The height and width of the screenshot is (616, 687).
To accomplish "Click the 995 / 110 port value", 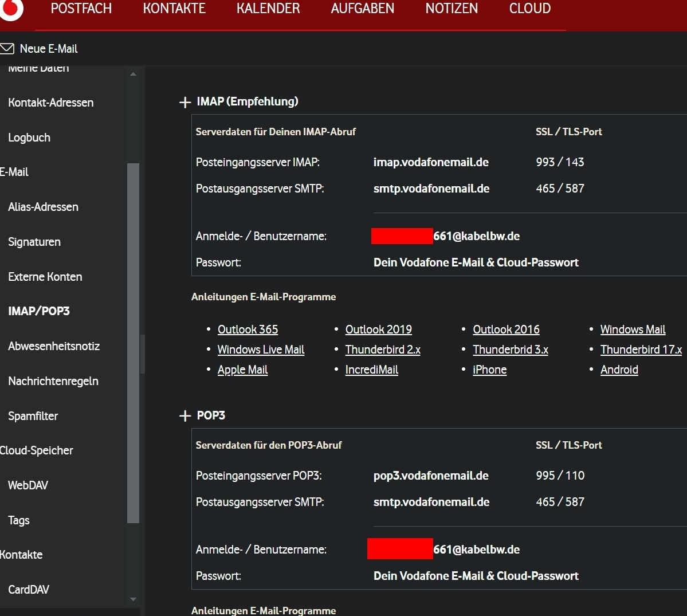I will [560, 476].
